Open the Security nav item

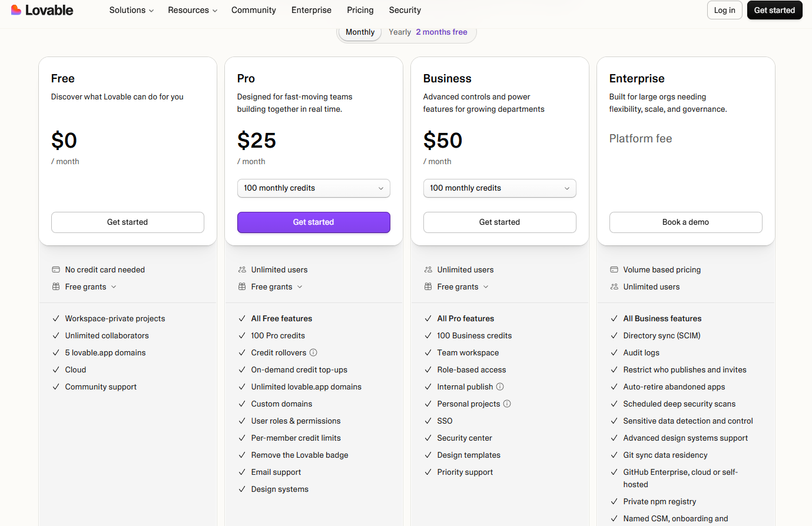coord(405,10)
